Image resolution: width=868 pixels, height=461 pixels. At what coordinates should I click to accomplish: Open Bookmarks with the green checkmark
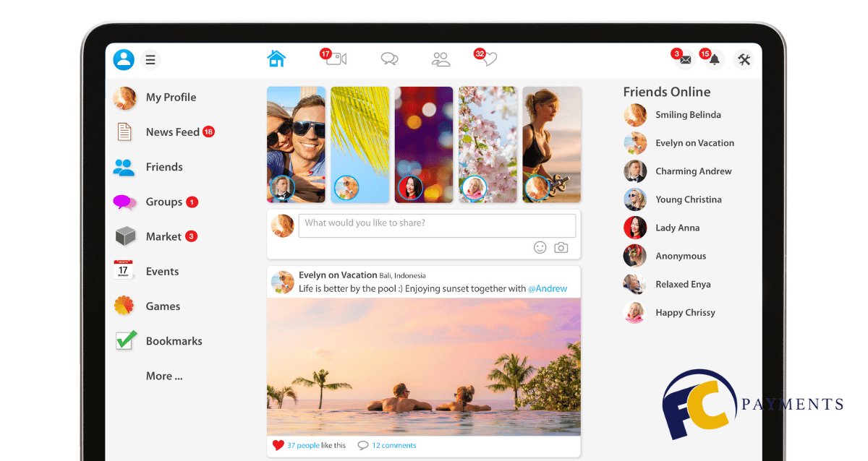[174, 341]
